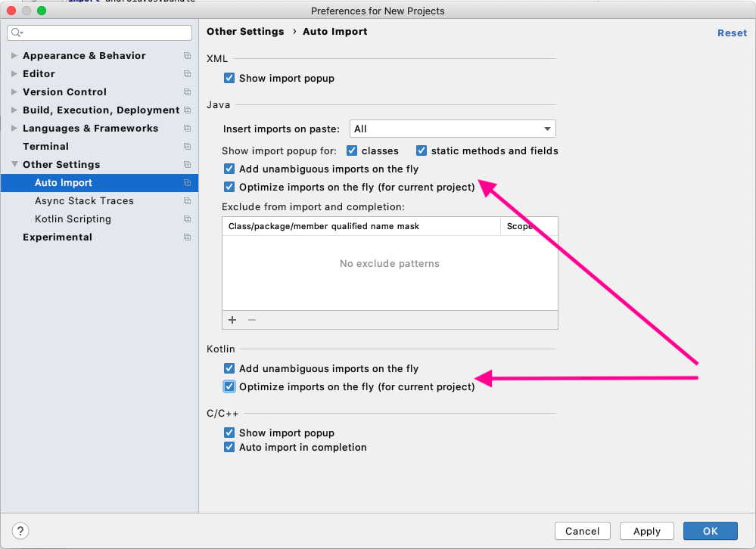Click project-level icon next to Experimental
The width and height of the screenshot is (756, 549).
(x=187, y=237)
